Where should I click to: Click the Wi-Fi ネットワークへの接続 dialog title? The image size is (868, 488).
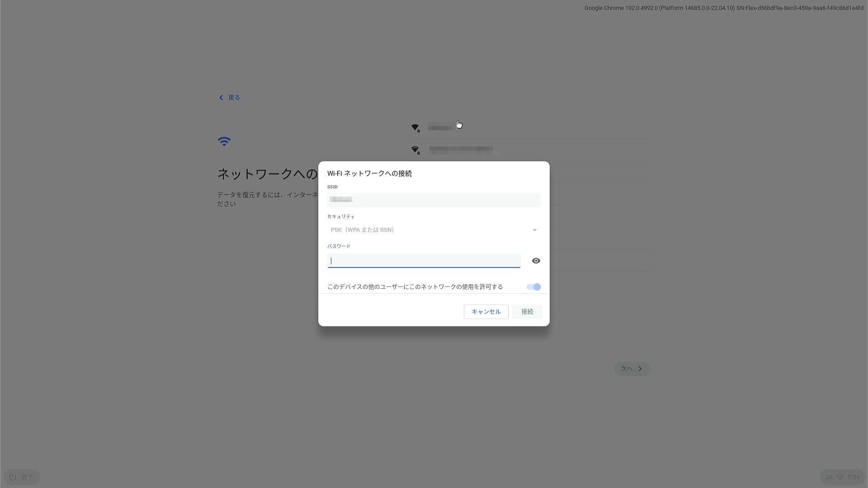369,174
